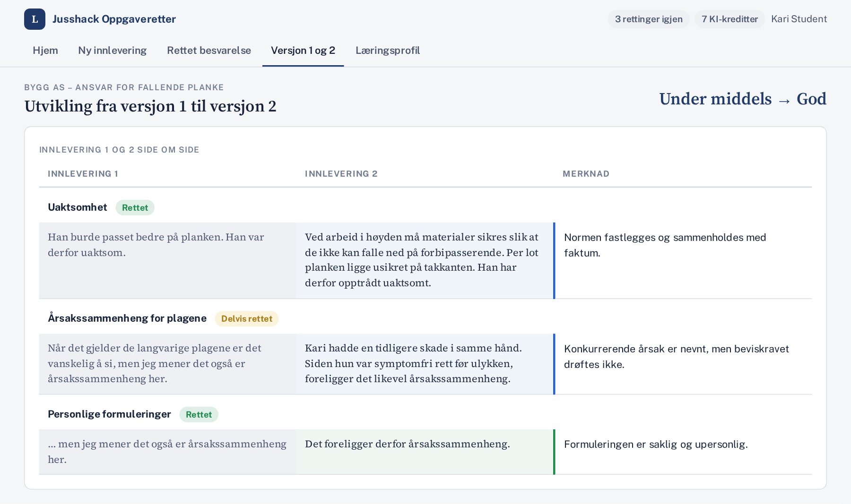851x504 pixels.
Task: Switch to Rettet besvarelse tab
Action: (x=209, y=51)
